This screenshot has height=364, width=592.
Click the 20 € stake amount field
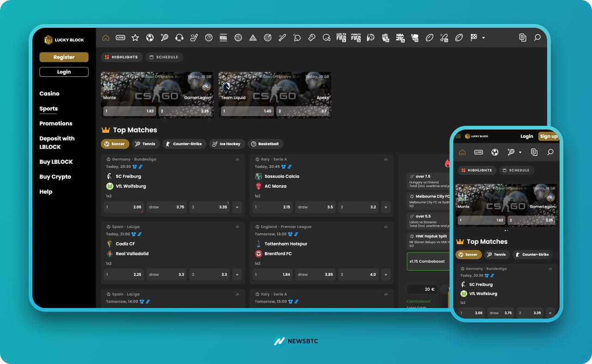point(422,290)
